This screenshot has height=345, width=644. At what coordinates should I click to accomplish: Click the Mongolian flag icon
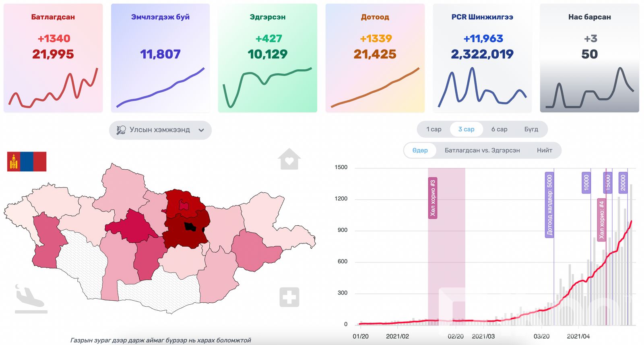pos(27,162)
